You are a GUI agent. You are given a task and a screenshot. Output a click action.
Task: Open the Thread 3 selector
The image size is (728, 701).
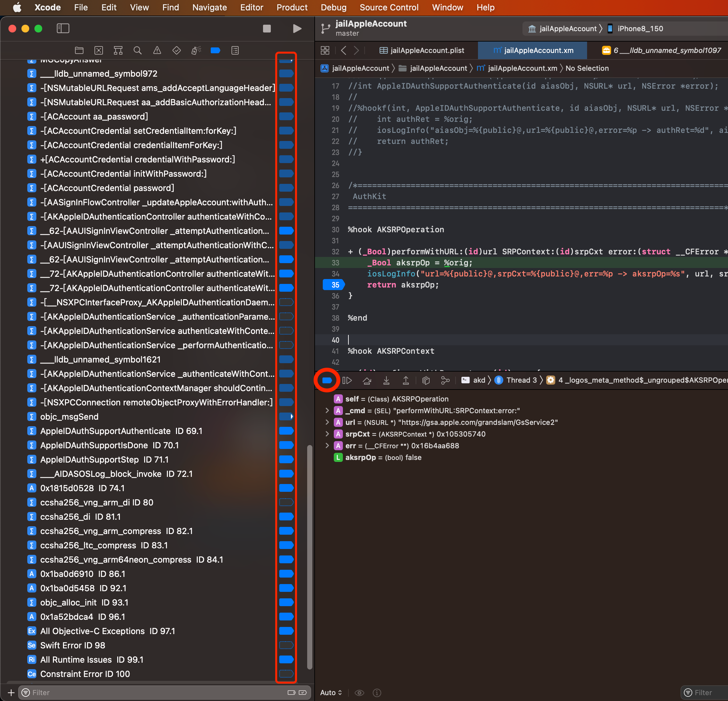tap(516, 380)
